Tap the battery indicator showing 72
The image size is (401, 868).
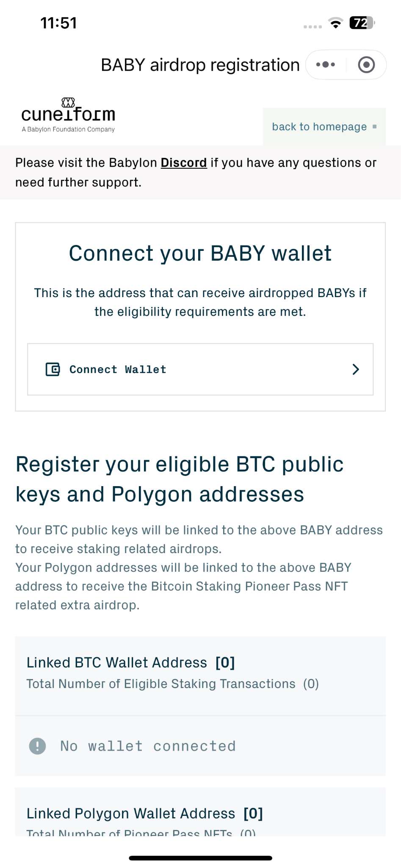pos(362,22)
